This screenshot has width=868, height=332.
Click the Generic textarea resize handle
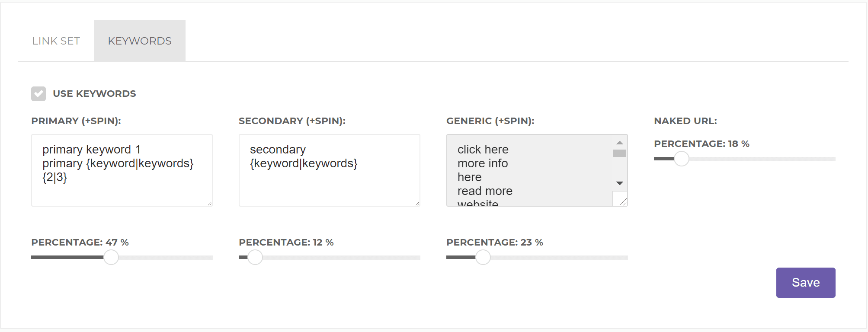pos(623,202)
